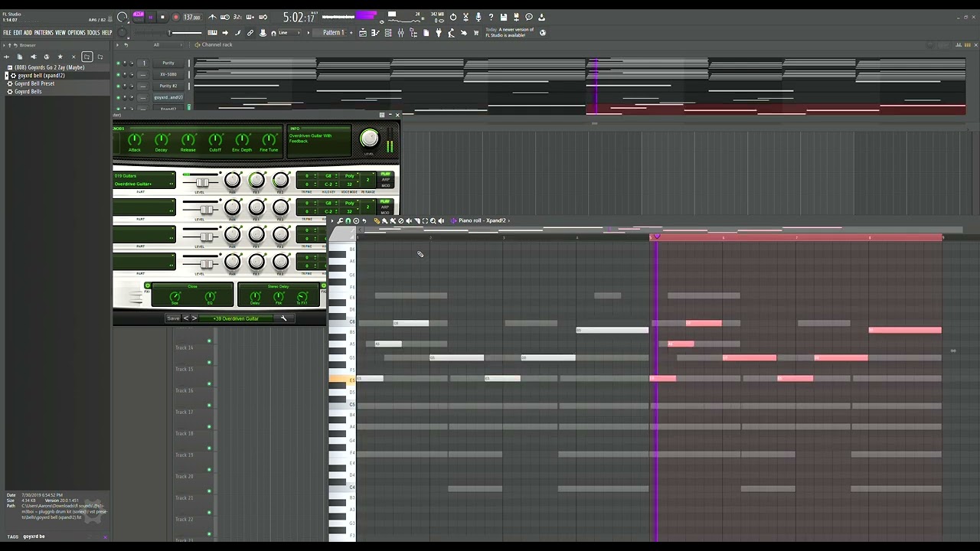Click the 137 tempo field
The image size is (980, 551).
click(x=192, y=17)
